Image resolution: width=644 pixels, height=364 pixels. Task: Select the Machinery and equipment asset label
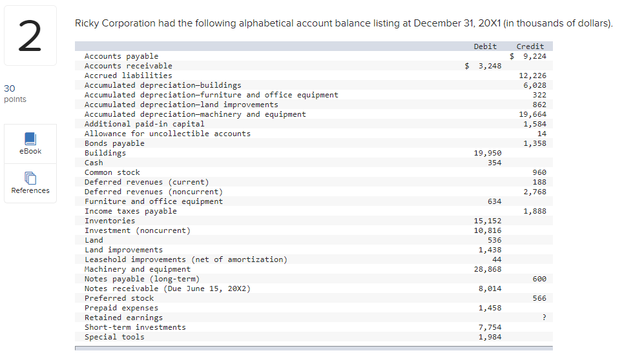coord(138,269)
